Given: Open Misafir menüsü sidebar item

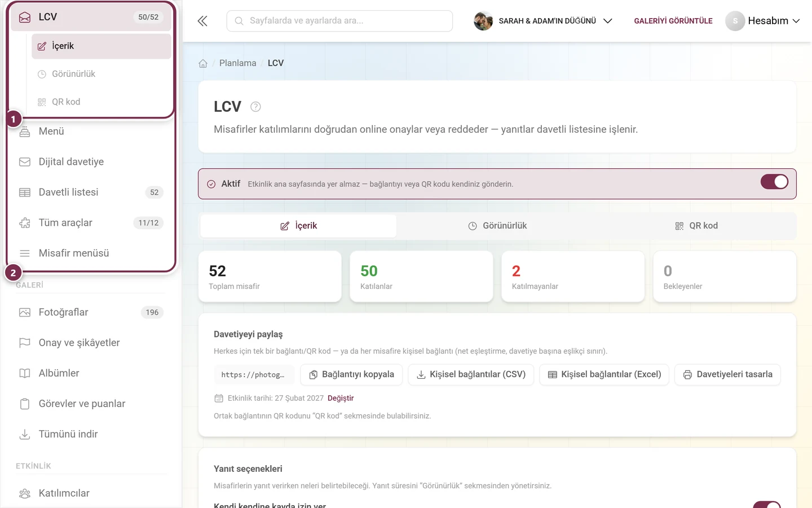Looking at the screenshot, I should point(90,253).
